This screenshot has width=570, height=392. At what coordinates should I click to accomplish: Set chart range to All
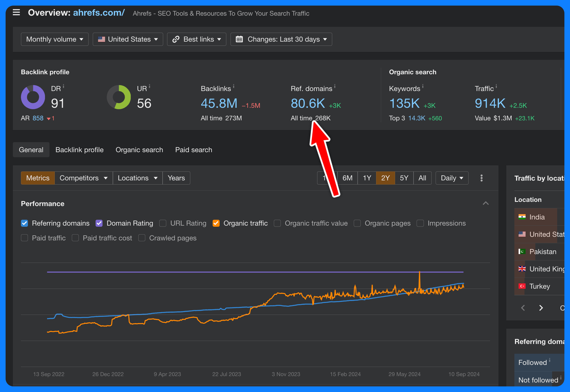[x=422, y=178]
